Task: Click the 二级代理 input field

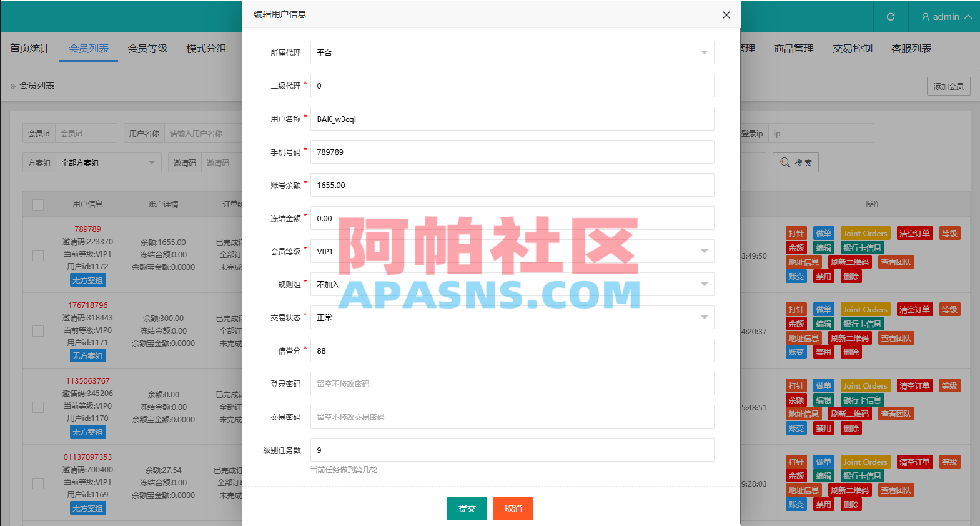Action: (x=512, y=86)
